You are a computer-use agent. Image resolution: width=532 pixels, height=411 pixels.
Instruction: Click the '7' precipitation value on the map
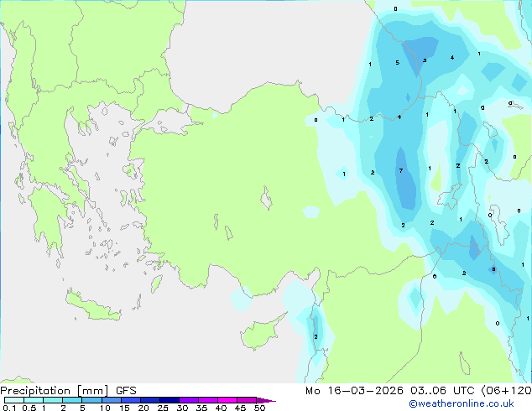[x=401, y=170]
